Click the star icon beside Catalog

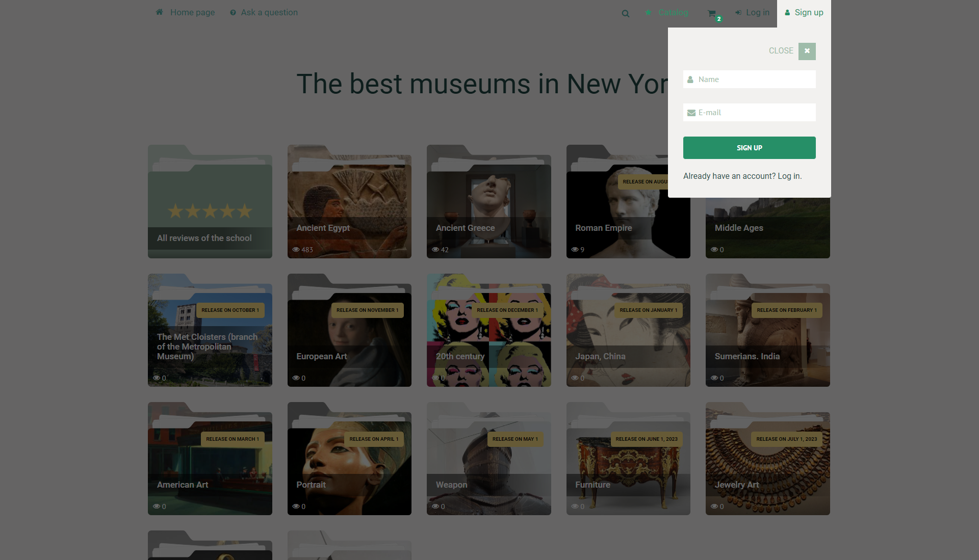pyautogui.click(x=648, y=13)
